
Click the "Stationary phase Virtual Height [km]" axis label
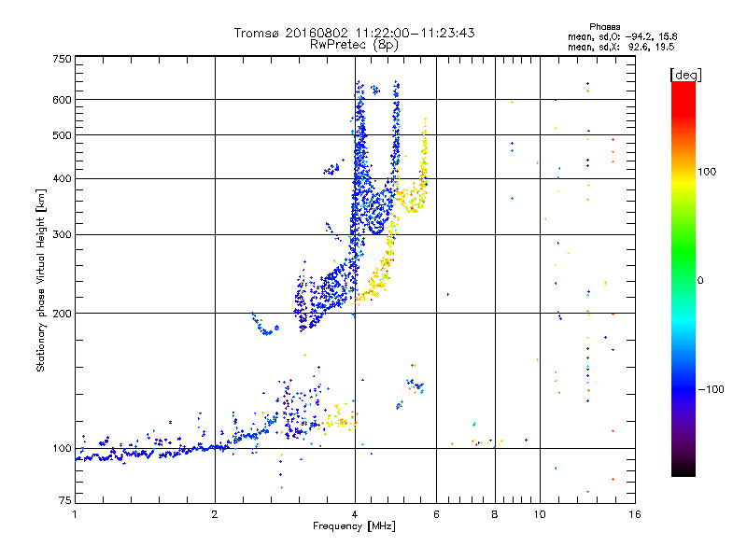tap(40, 280)
